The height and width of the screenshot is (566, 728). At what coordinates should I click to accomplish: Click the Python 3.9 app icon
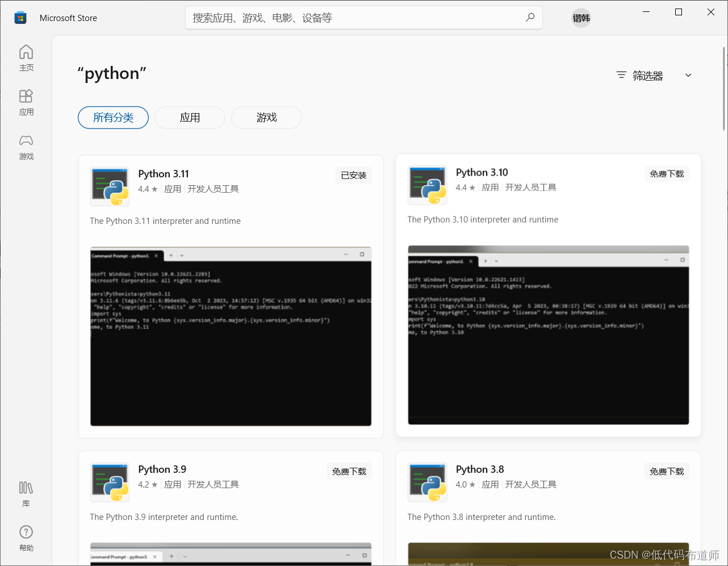pos(110,482)
